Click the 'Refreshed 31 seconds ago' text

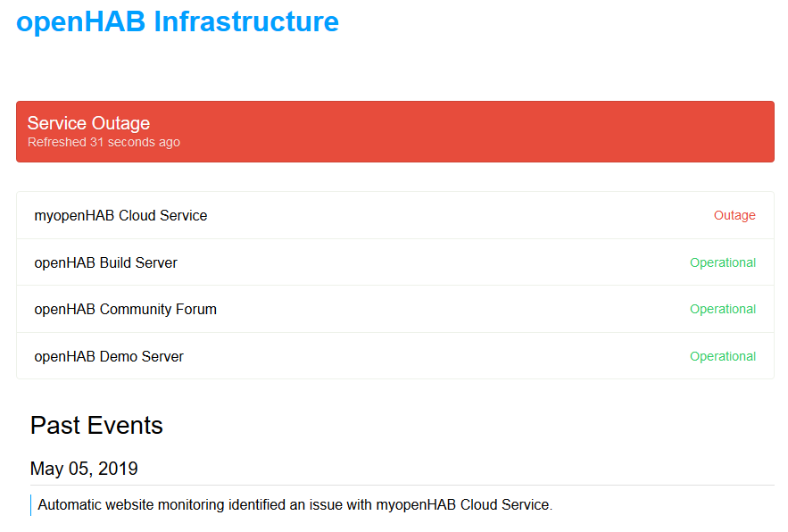104,142
